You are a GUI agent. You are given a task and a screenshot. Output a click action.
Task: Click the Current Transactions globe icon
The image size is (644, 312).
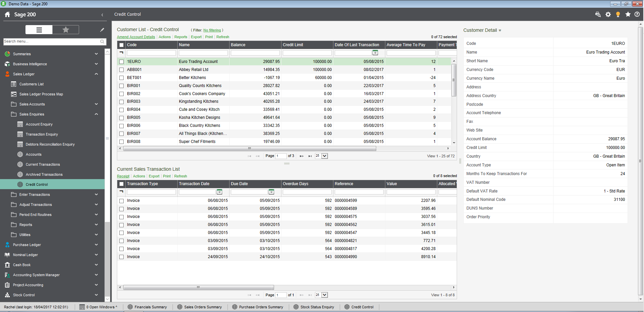20,164
